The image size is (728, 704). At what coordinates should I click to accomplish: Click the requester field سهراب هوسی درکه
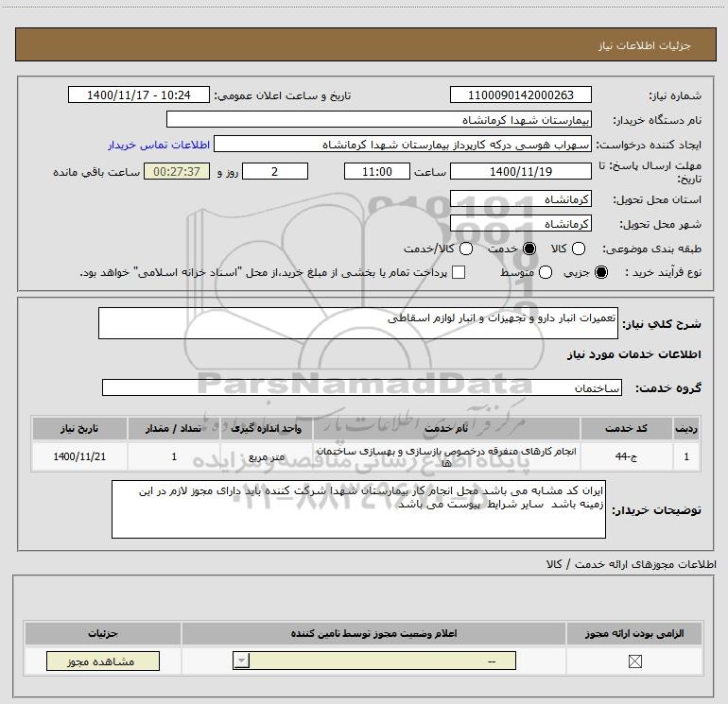pos(403,144)
